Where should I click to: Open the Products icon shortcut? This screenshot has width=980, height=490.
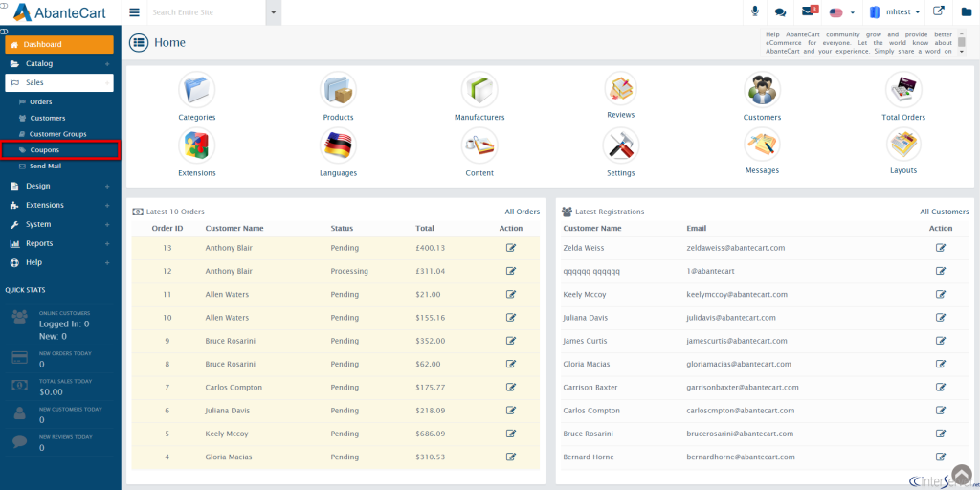point(338,90)
